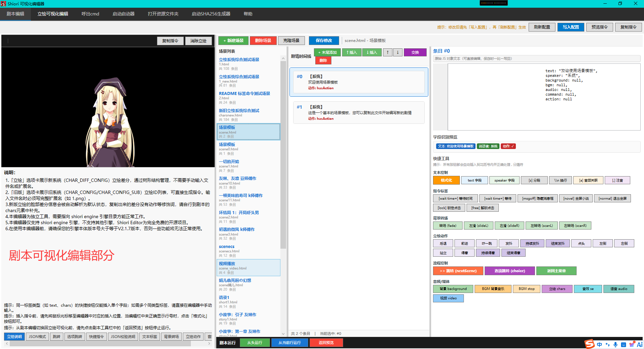Click 启动启动器 in the menu bar
Screen dimensions: 644x349
pos(123,14)
